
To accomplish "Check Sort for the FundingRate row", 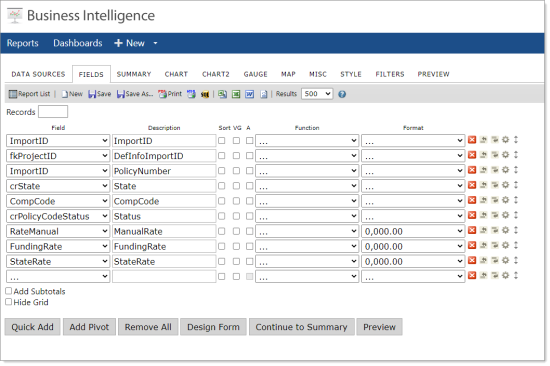I will (x=222, y=246).
